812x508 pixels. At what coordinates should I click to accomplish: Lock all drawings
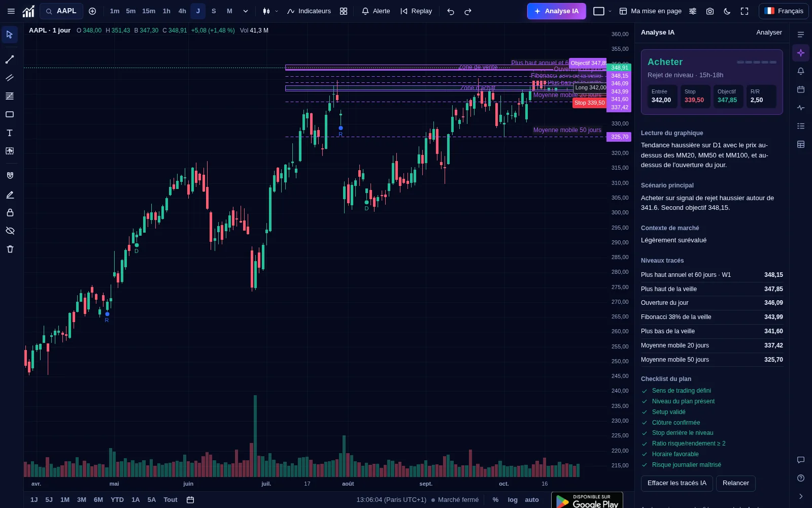(10, 212)
